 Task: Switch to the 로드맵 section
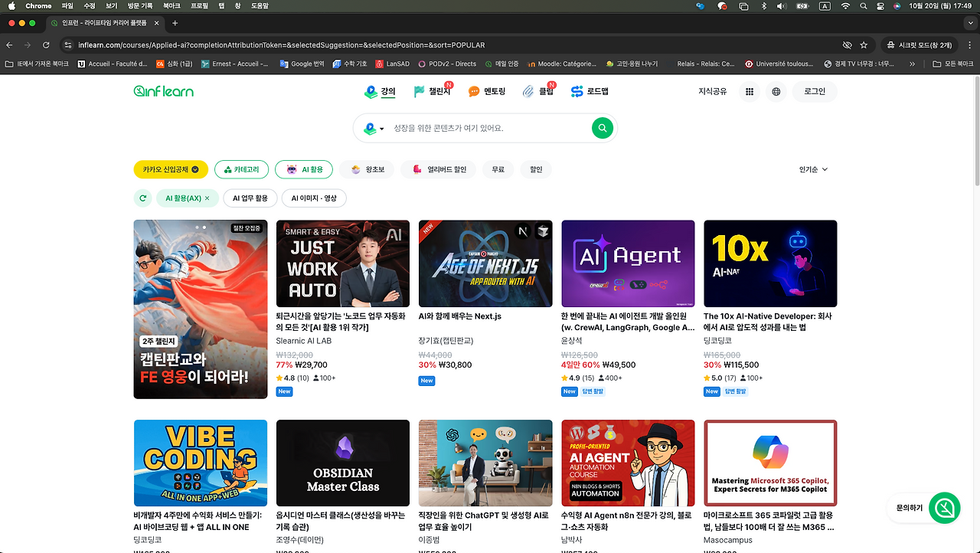(590, 91)
